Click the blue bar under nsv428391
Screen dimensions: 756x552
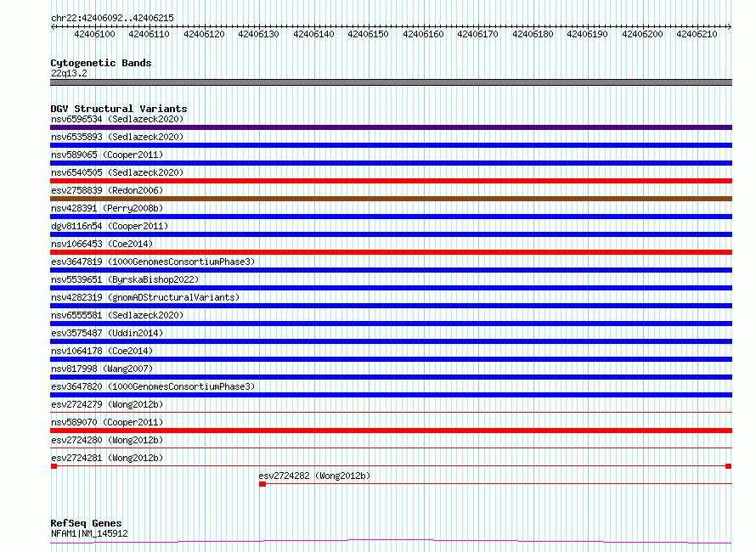(x=391, y=217)
